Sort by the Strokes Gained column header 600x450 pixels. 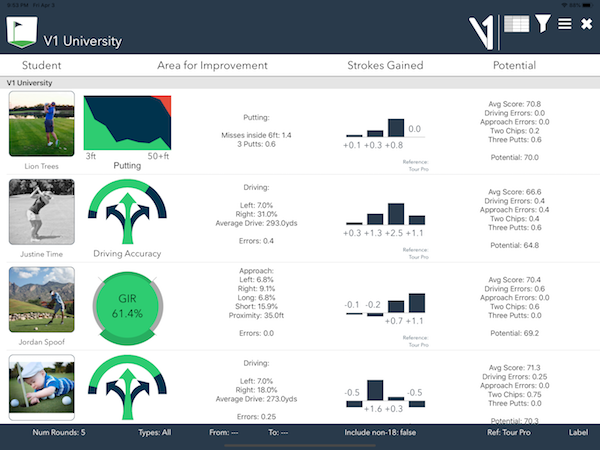coord(385,66)
